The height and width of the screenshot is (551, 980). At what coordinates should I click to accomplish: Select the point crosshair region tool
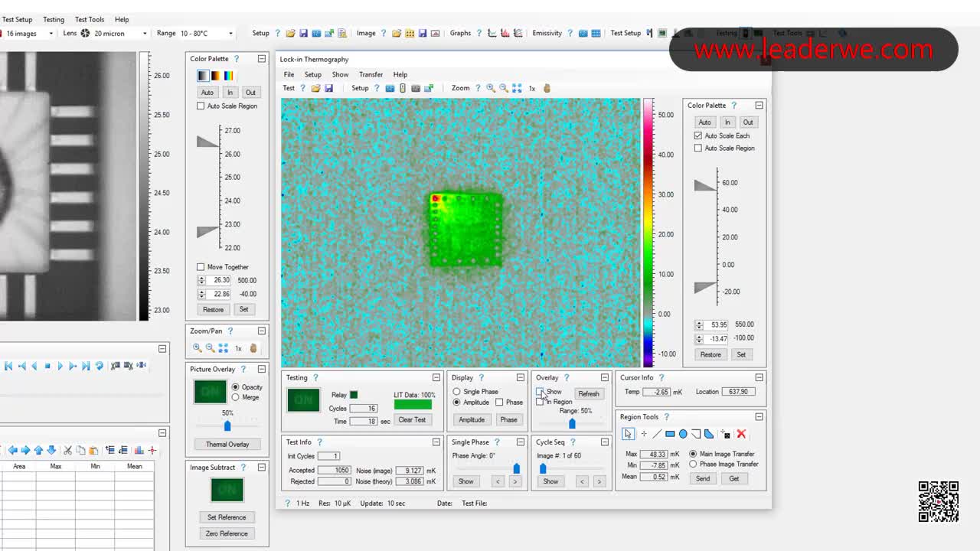(643, 434)
